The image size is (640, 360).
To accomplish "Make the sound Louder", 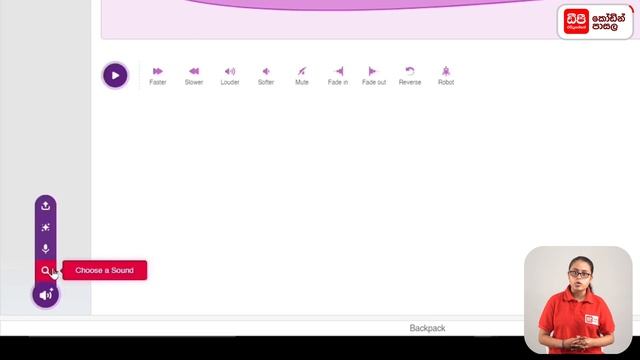I will (x=230, y=76).
